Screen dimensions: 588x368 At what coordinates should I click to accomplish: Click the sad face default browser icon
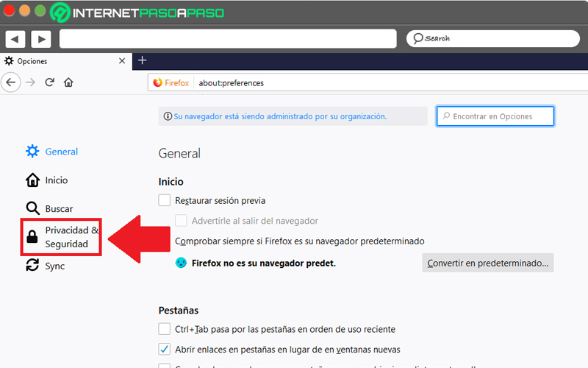click(181, 263)
